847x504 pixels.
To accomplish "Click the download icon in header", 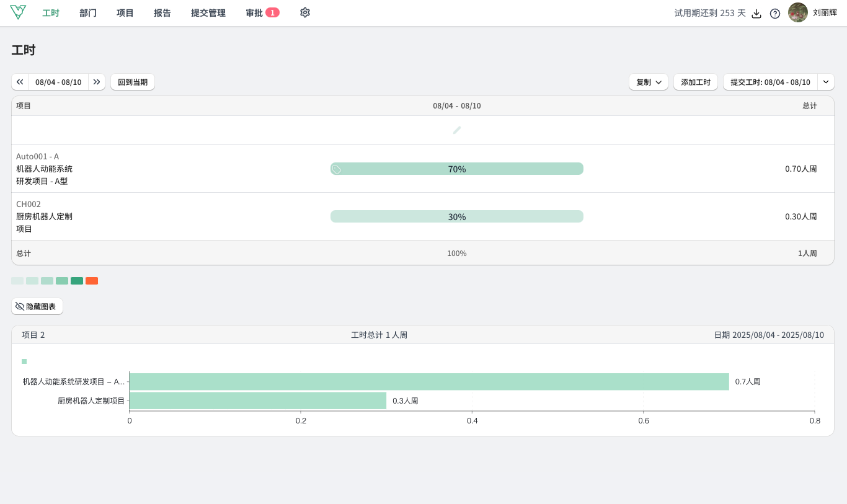I will pos(756,14).
